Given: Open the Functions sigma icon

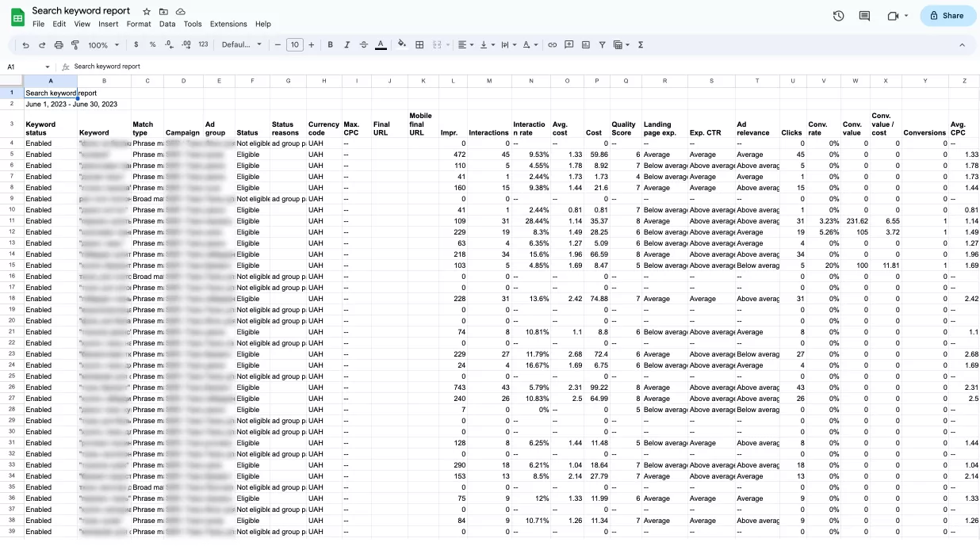Looking at the screenshot, I should [641, 45].
